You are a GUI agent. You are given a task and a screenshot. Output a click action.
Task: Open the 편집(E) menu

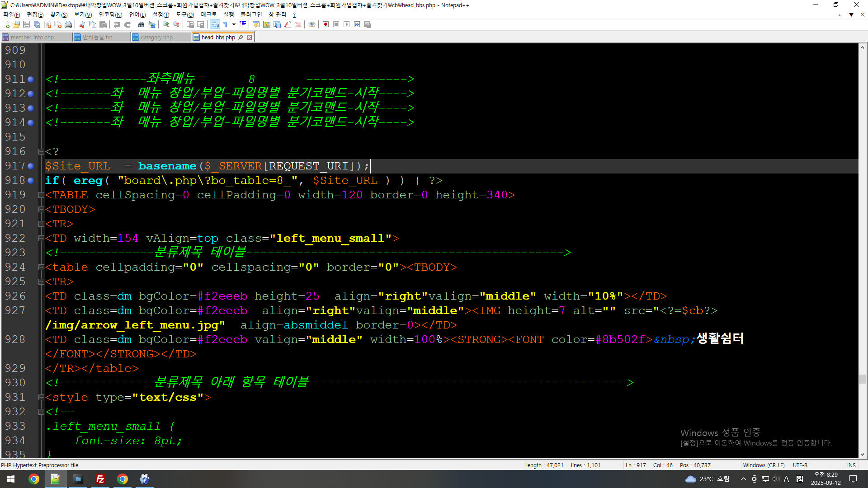click(35, 14)
